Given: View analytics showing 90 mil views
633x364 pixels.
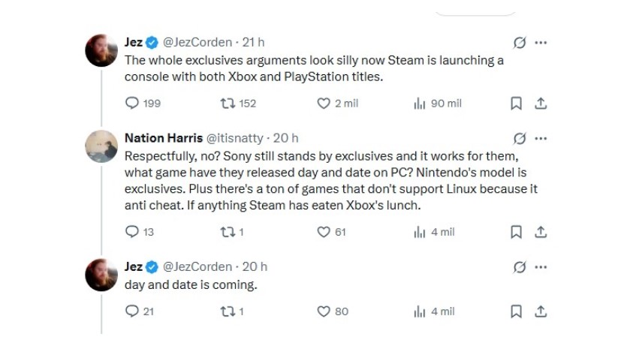Looking at the screenshot, I should coord(420,104).
